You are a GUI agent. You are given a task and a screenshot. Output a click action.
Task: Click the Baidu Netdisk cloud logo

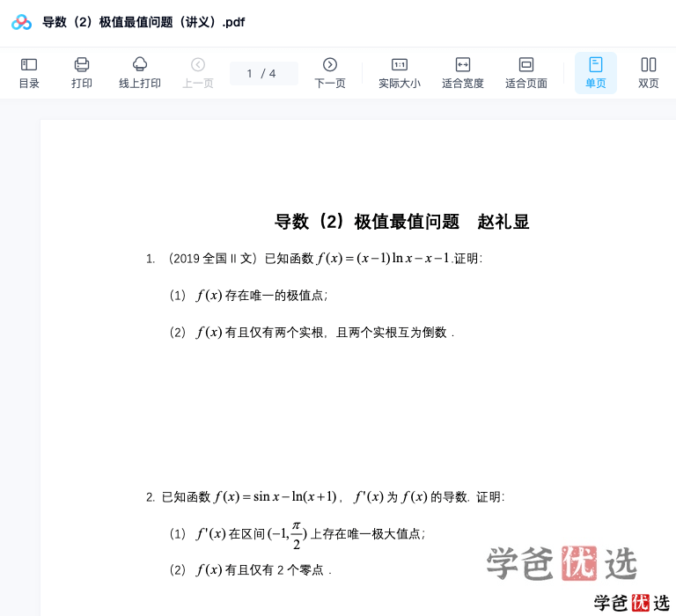[x=21, y=22]
